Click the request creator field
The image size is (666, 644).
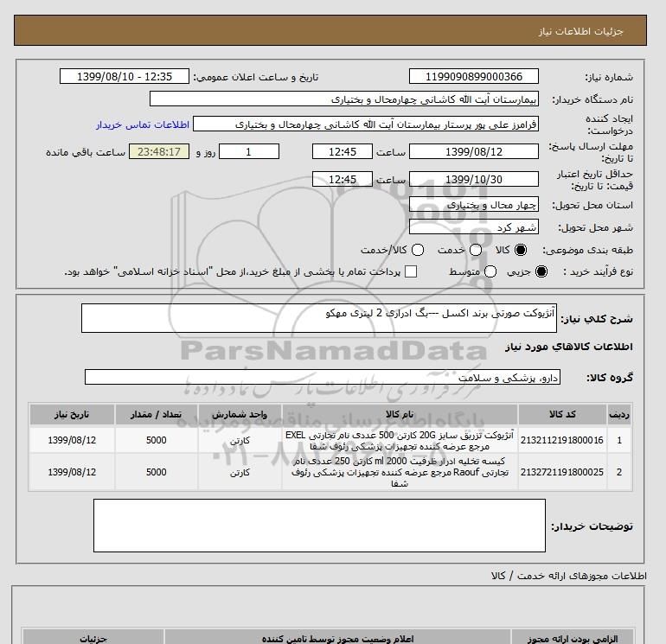click(x=366, y=124)
